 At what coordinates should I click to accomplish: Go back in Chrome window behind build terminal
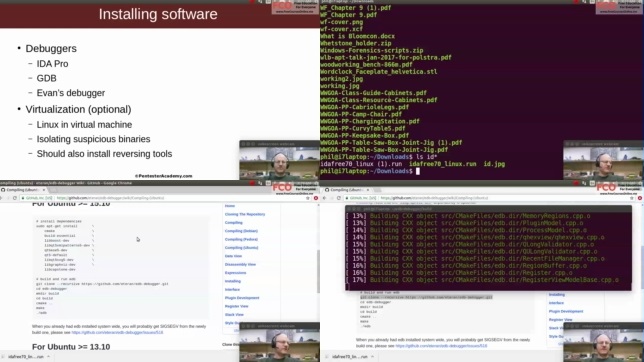pos(325,198)
